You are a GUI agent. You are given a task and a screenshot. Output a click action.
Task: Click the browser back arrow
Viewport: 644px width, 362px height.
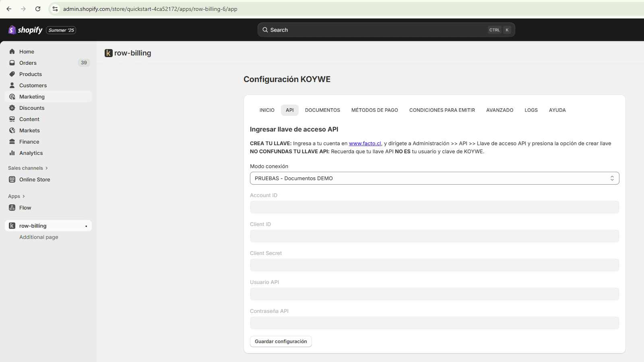click(9, 9)
